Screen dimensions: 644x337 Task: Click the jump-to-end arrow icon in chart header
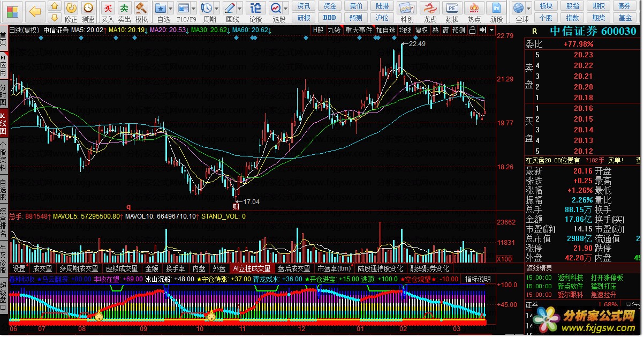tap(483, 30)
